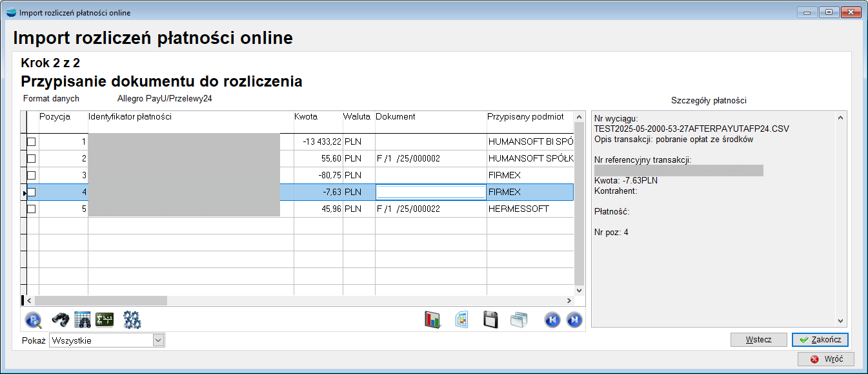Open the Pokaż dropdown showing Wszystkie
The height and width of the screenshot is (374, 868).
[x=158, y=340]
